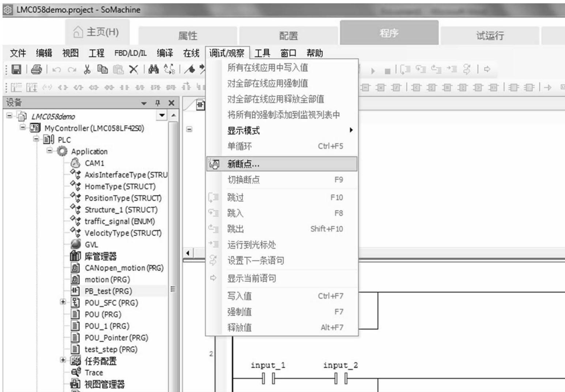This screenshot has width=565, height=392.
Task: Pin the 设备 panel with pushpin
Action: pos(158,103)
